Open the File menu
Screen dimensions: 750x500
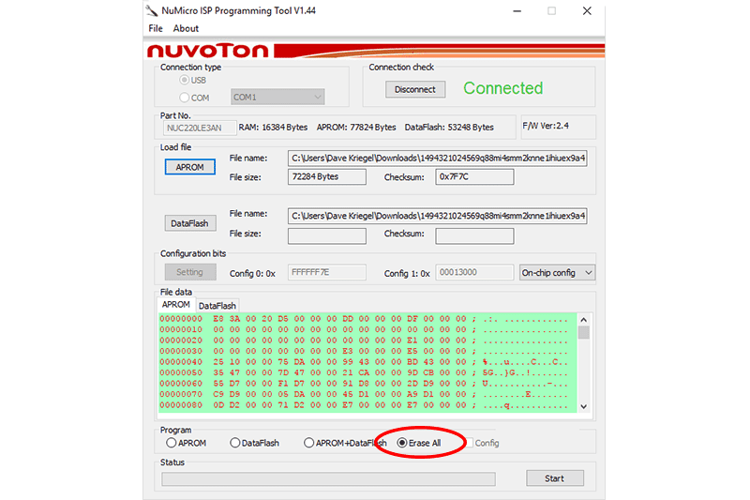155,28
